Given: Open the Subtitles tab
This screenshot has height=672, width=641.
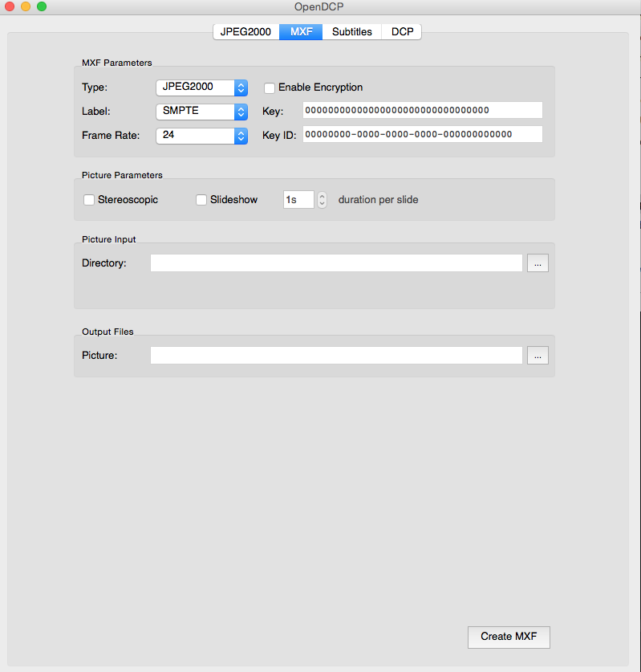Looking at the screenshot, I should (x=352, y=32).
